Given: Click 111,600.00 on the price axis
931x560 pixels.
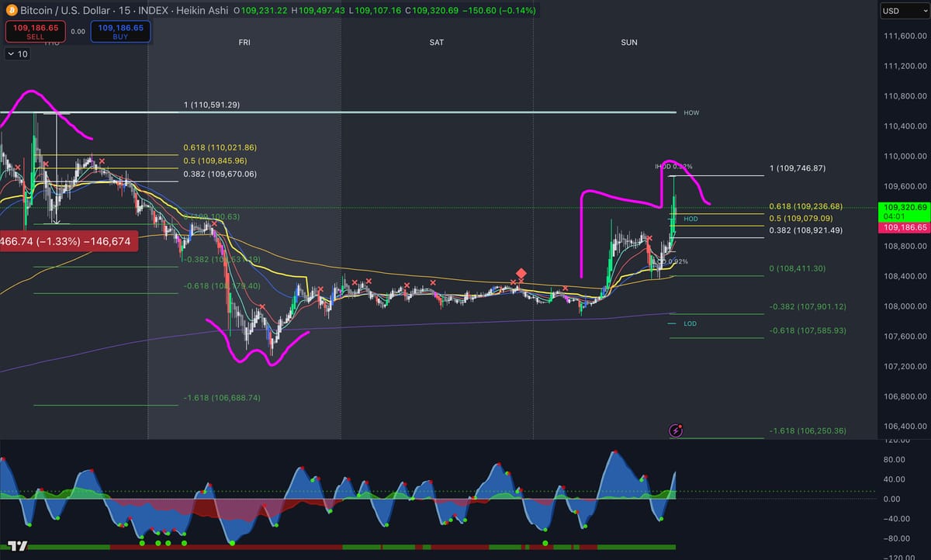Looking at the screenshot, I should (x=906, y=36).
